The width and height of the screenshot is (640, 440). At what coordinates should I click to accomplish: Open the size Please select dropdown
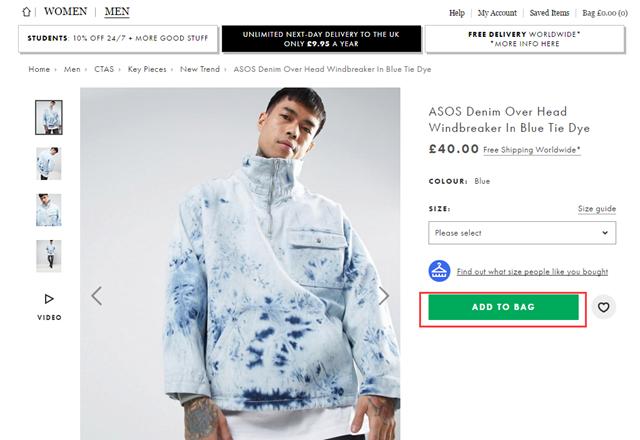click(522, 233)
